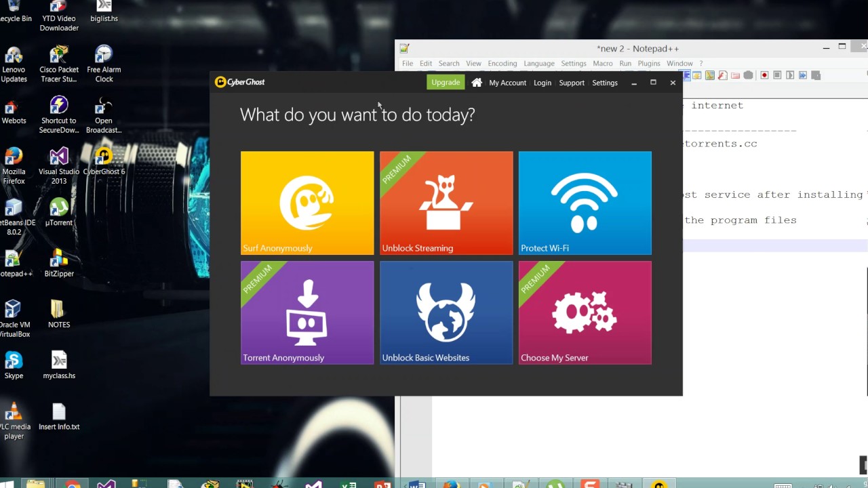
Task: Open Notepad++ Macro menu
Action: pyautogui.click(x=603, y=63)
